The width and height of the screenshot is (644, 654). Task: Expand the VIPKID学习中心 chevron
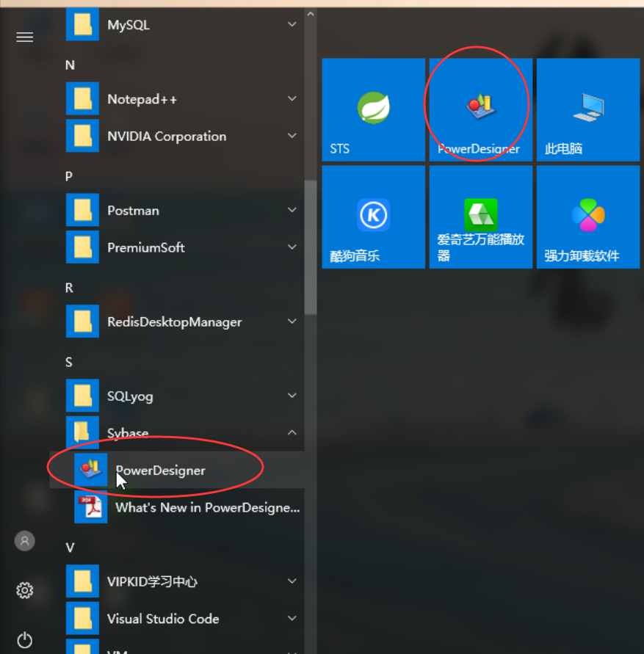[292, 581]
